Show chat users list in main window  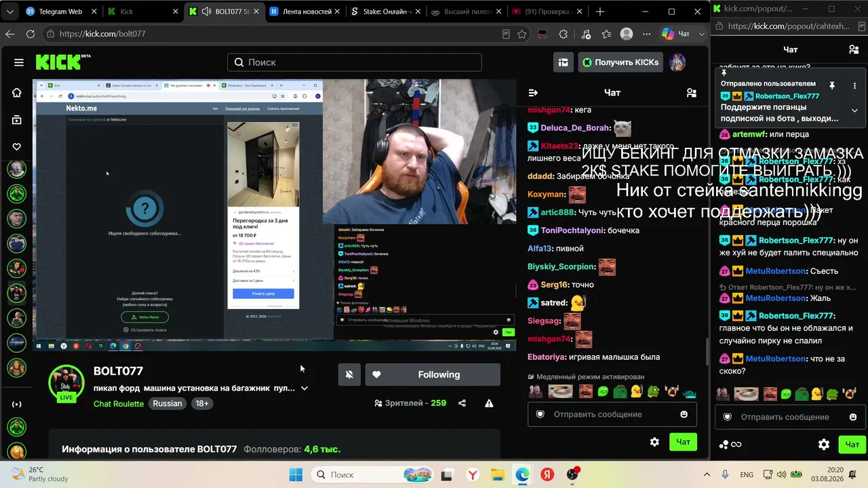[x=691, y=93]
